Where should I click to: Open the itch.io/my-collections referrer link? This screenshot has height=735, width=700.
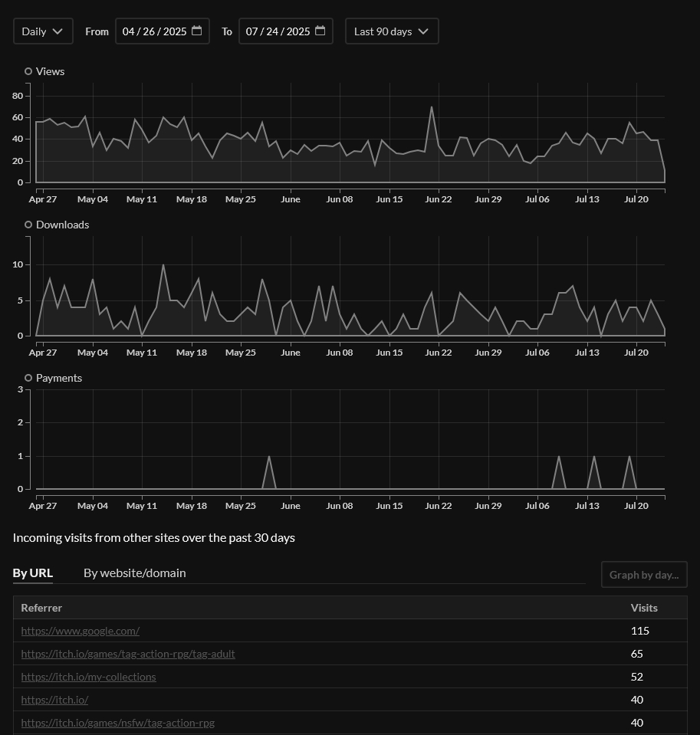point(89,677)
